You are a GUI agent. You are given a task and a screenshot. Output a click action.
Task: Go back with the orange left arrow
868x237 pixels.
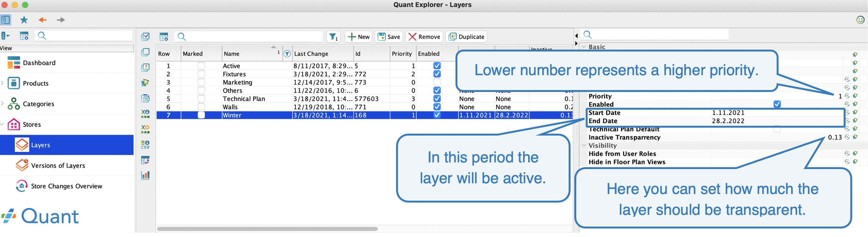point(42,20)
